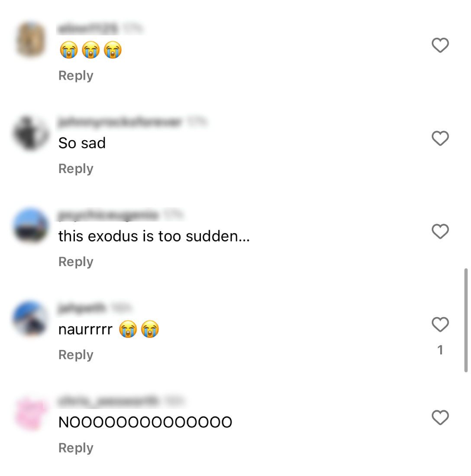Like the 'NOOOOOOOOOOOOOO' comment

[x=440, y=418]
